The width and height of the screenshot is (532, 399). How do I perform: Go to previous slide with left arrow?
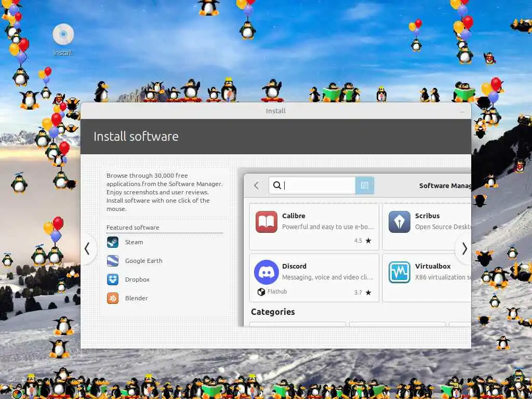click(x=87, y=249)
